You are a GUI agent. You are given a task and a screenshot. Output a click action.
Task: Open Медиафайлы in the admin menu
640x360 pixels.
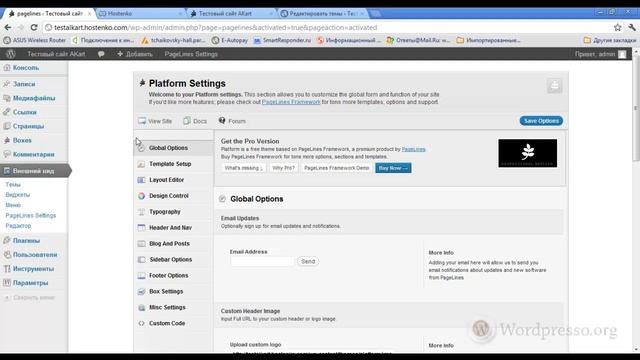pos(33,98)
